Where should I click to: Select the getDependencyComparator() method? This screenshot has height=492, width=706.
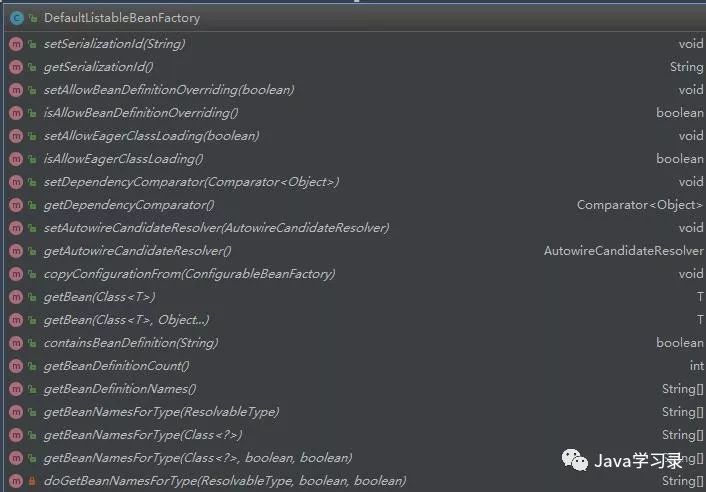tap(129, 205)
